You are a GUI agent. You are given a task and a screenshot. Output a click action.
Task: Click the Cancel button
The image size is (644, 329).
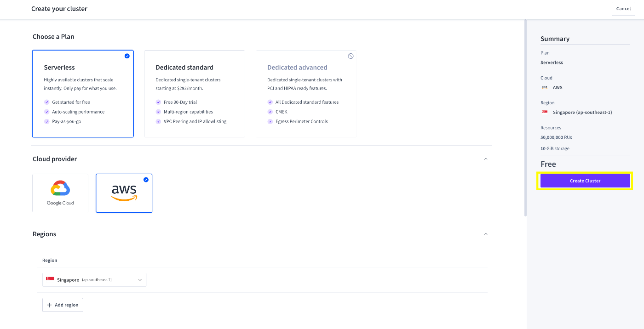click(x=623, y=9)
